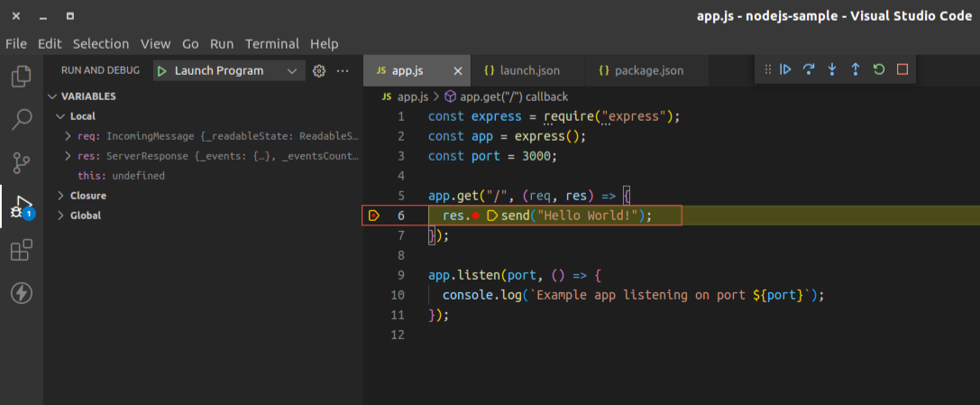Open the Terminal menu
The image size is (980, 405).
pyautogui.click(x=272, y=44)
